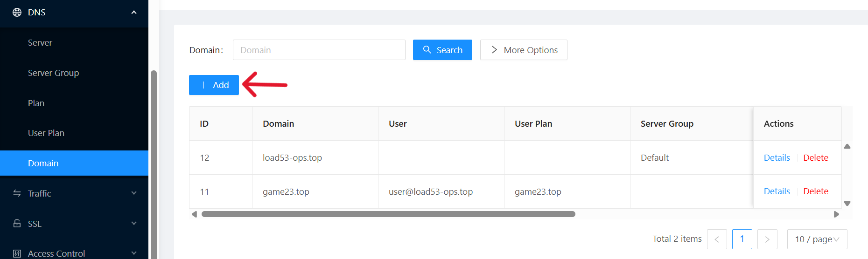Expand the Traffic menu section
Image resolution: width=868 pixels, height=259 pixels.
[134, 193]
